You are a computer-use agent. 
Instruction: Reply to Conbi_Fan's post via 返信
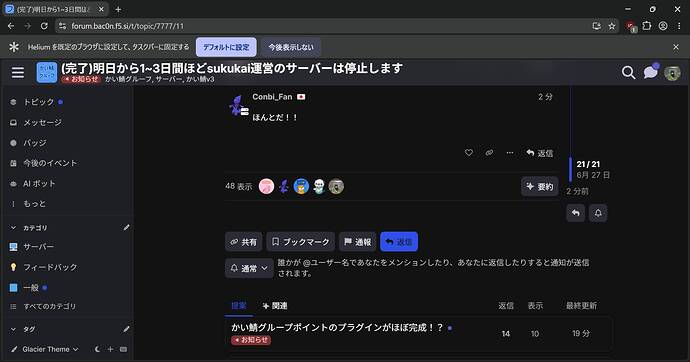(540, 153)
